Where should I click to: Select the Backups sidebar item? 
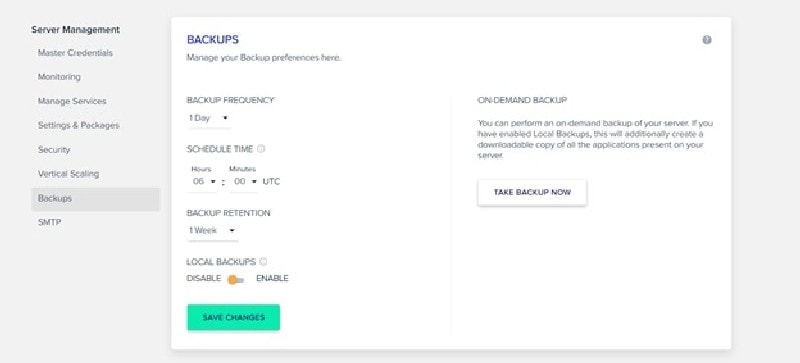(95, 199)
